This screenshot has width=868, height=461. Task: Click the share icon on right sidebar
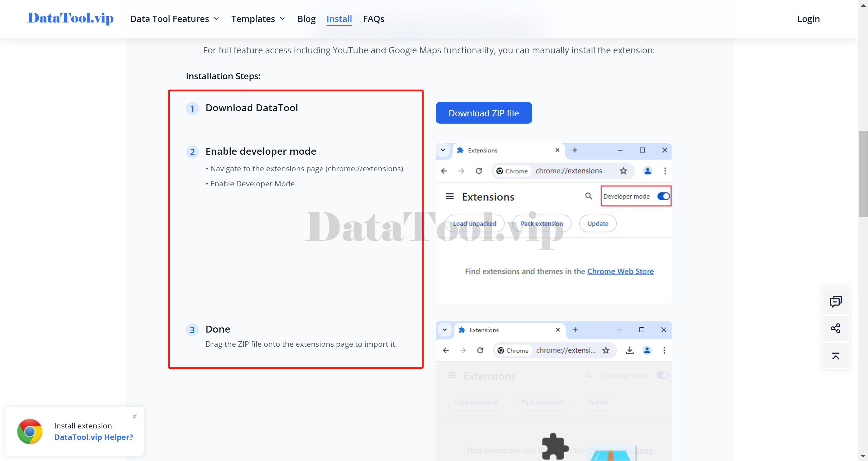point(836,328)
